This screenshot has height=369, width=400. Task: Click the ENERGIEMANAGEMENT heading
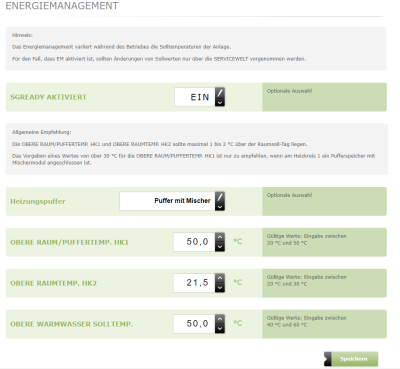coord(62,6)
